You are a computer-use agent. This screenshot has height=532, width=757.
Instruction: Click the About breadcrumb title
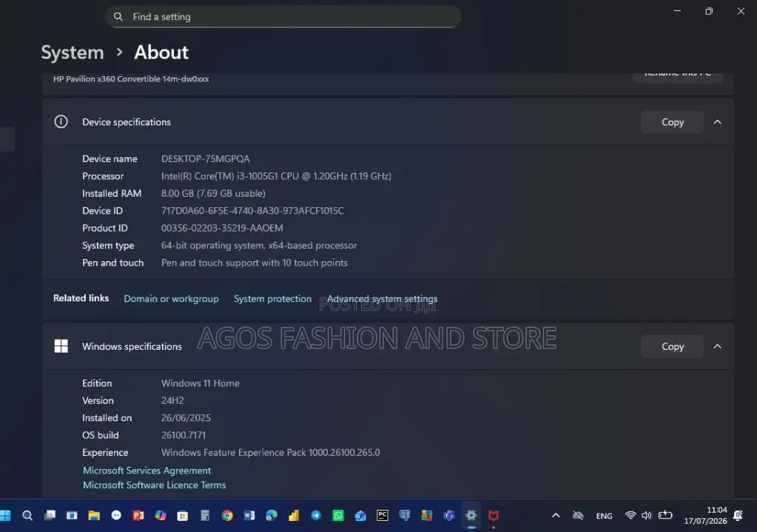pos(161,52)
